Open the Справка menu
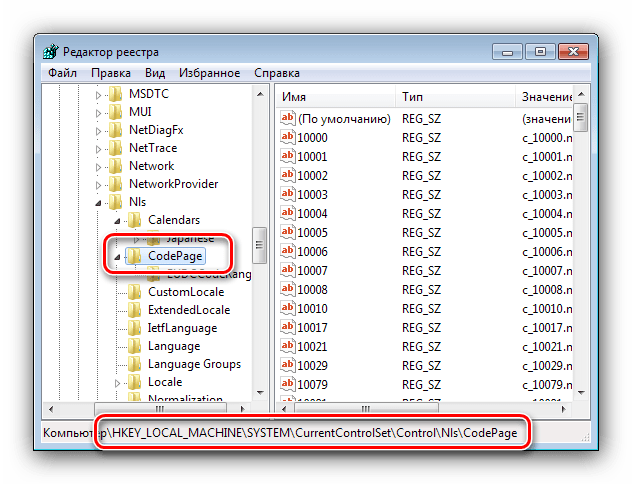Viewport: 632px width, 484px height. click(277, 73)
